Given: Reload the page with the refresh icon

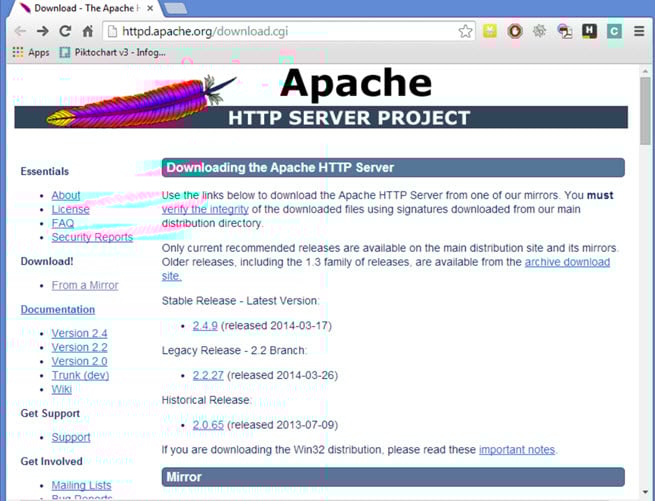Looking at the screenshot, I should [x=65, y=31].
